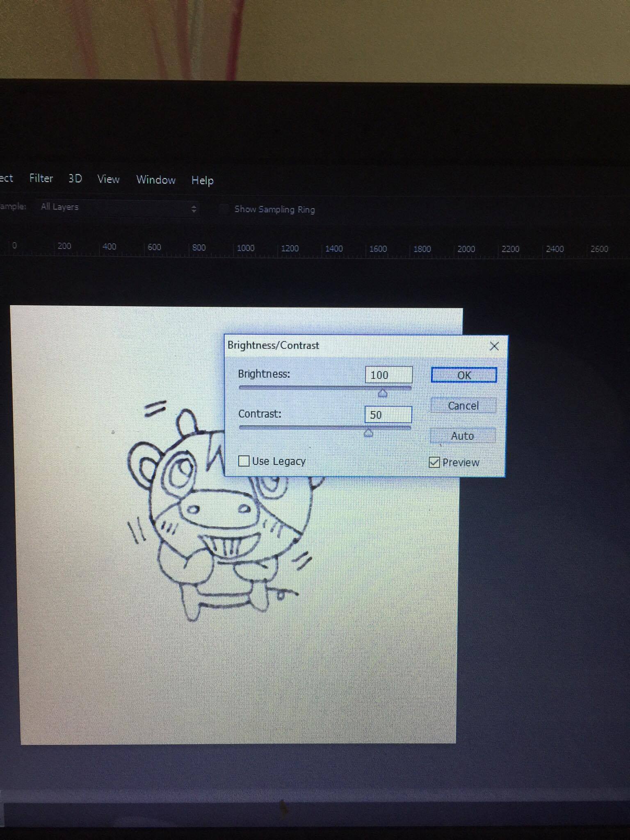
Task: Enable the Show Sampling Ring checkbox
Action: 224,209
